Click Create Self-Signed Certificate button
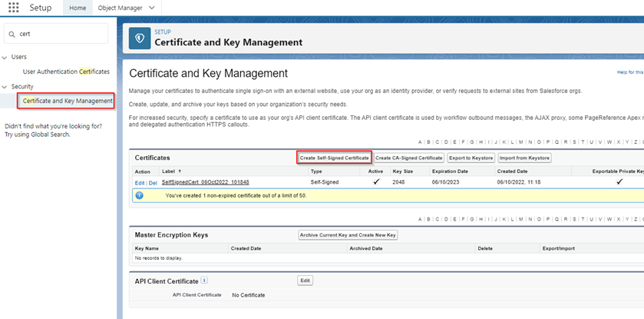Image resolution: width=644 pixels, height=319 pixels. 335,158
